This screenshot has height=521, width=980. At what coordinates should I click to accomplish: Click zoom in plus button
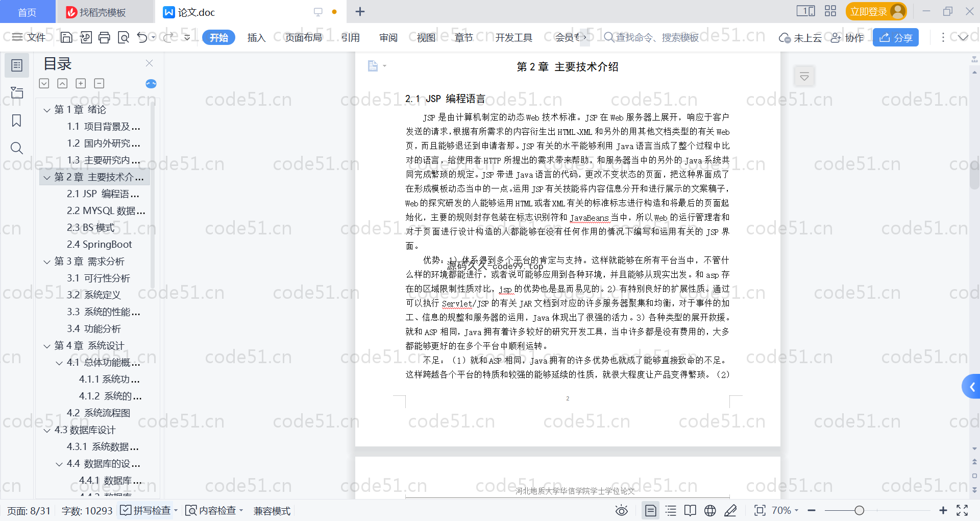[x=943, y=510]
